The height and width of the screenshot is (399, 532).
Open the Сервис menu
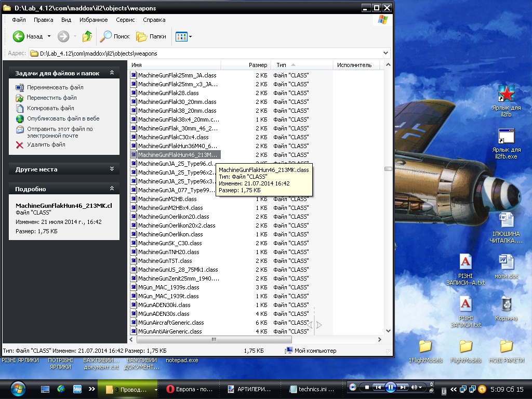[x=125, y=20]
